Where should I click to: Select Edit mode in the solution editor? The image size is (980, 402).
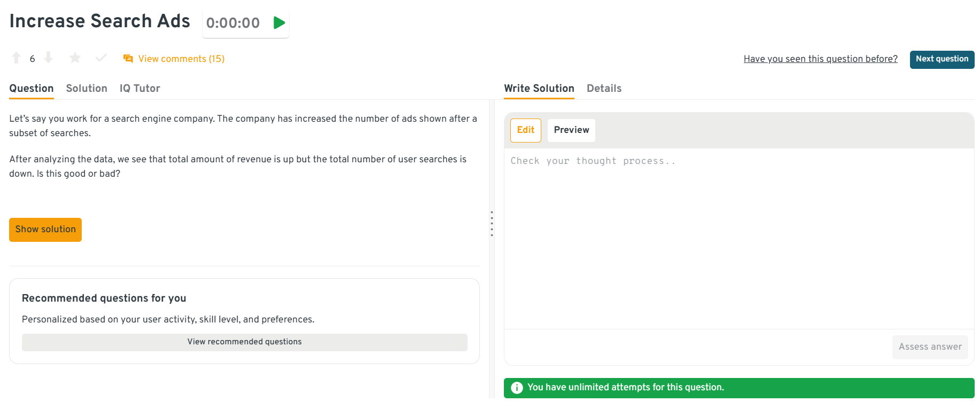[525, 130]
